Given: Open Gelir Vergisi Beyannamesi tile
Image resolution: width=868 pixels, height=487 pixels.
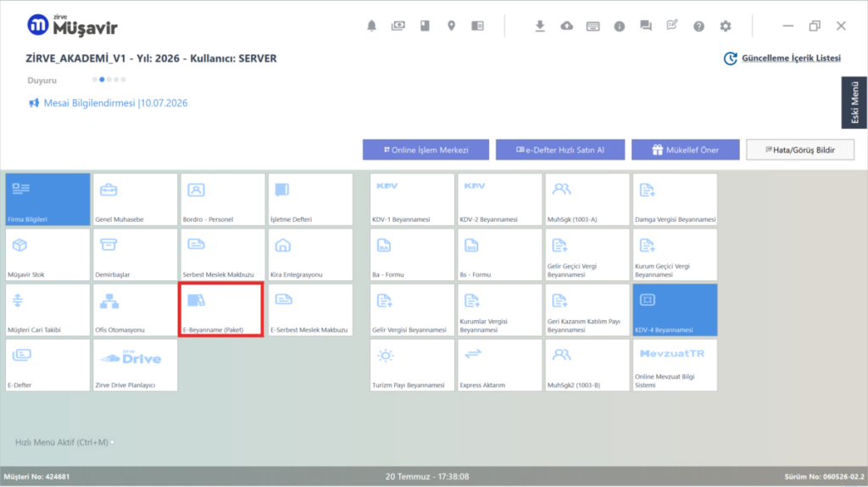Looking at the screenshot, I should [x=412, y=310].
